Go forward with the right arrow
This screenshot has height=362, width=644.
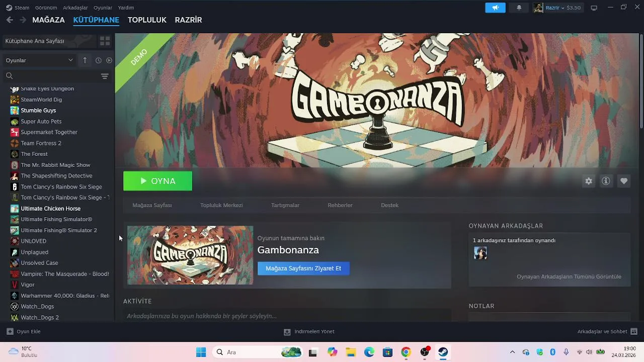(x=23, y=20)
